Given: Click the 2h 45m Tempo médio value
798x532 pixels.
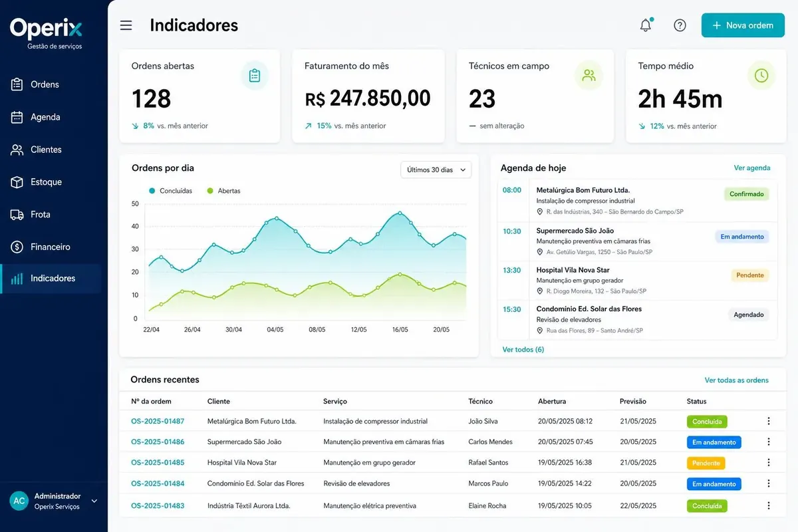Looking at the screenshot, I should coord(680,98).
